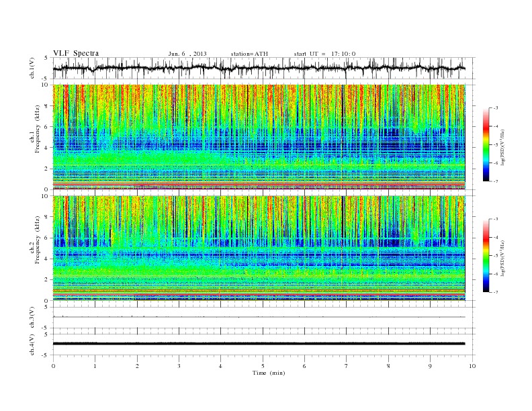
Task: Click the time axis tick label "0"
Action: [x=53, y=366]
